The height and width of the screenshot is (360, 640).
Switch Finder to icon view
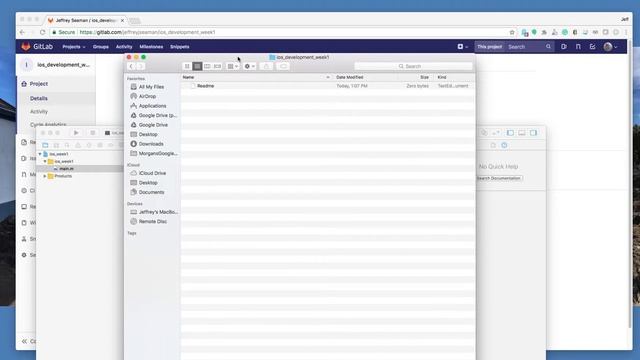coord(187,66)
